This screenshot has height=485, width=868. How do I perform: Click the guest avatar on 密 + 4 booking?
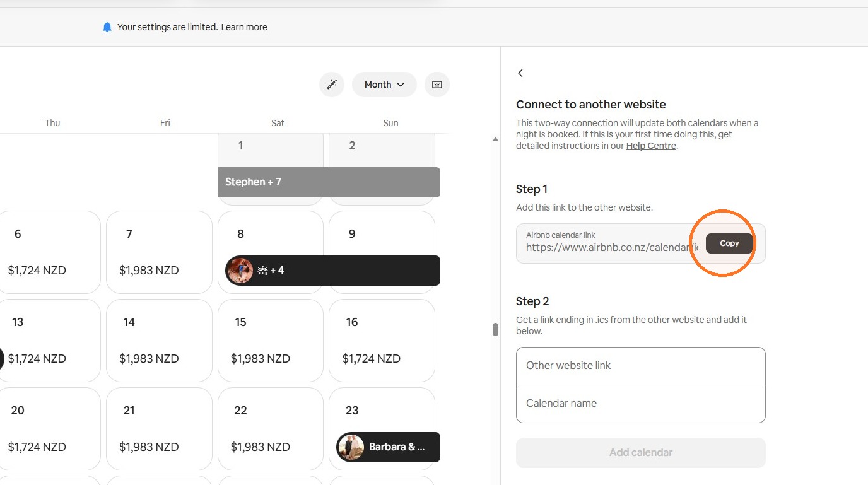click(240, 271)
